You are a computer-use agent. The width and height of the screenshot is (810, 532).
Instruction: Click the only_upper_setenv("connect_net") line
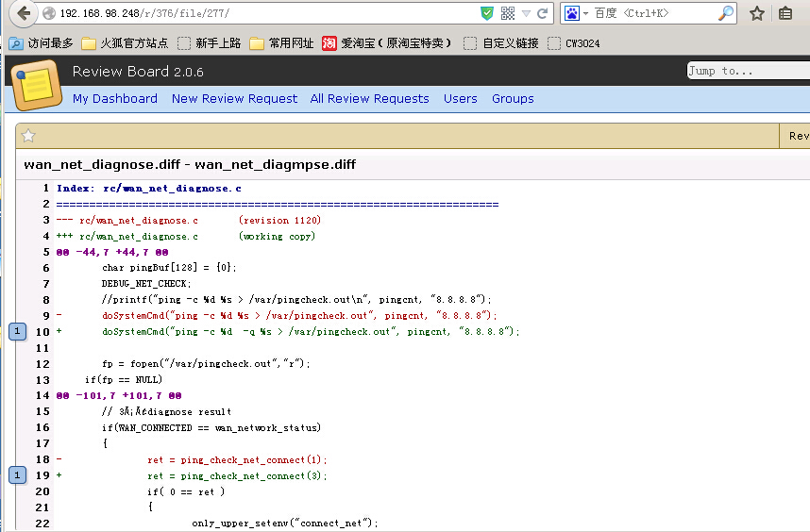285,524
